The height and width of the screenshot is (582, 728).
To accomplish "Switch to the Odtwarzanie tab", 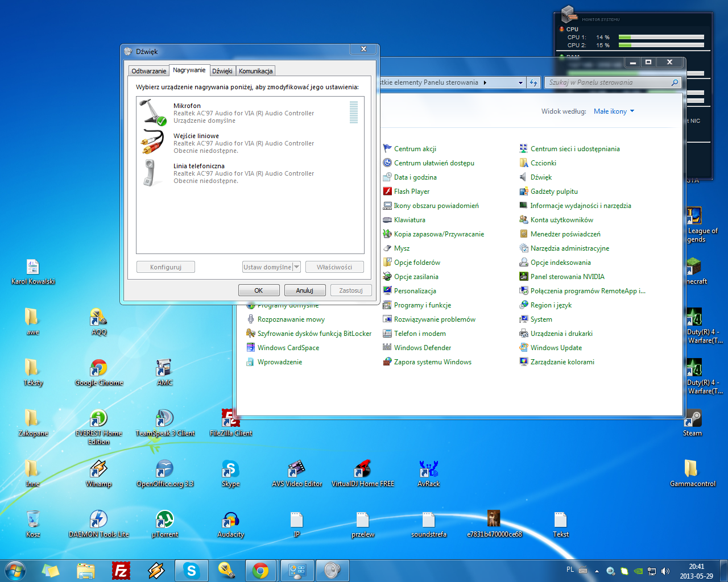I will [x=149, y=71].
